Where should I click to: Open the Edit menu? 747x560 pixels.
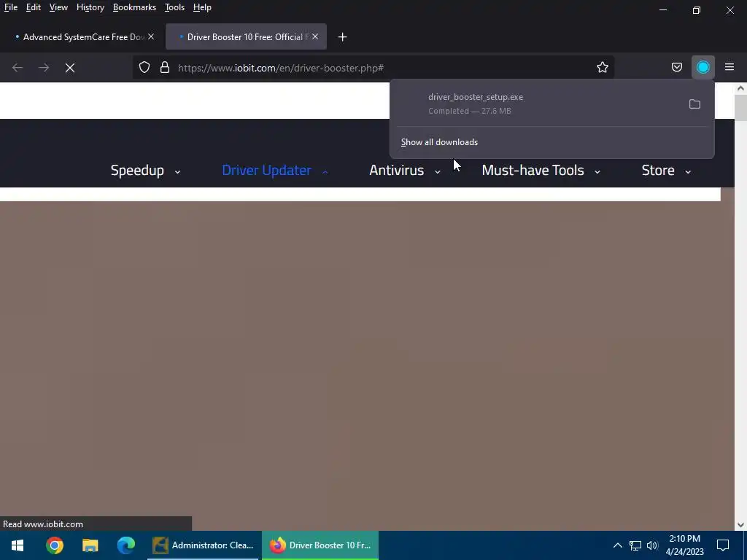click(x=34, y=7)
